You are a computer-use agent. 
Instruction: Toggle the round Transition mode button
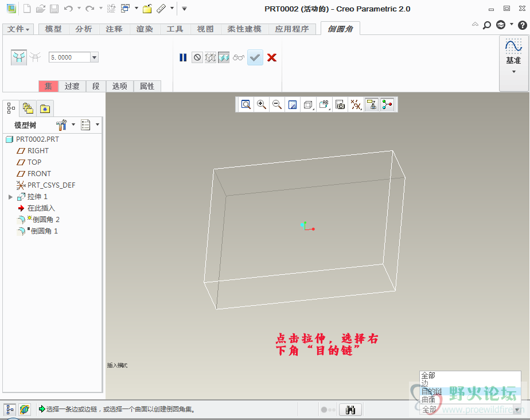click(35, 57)
